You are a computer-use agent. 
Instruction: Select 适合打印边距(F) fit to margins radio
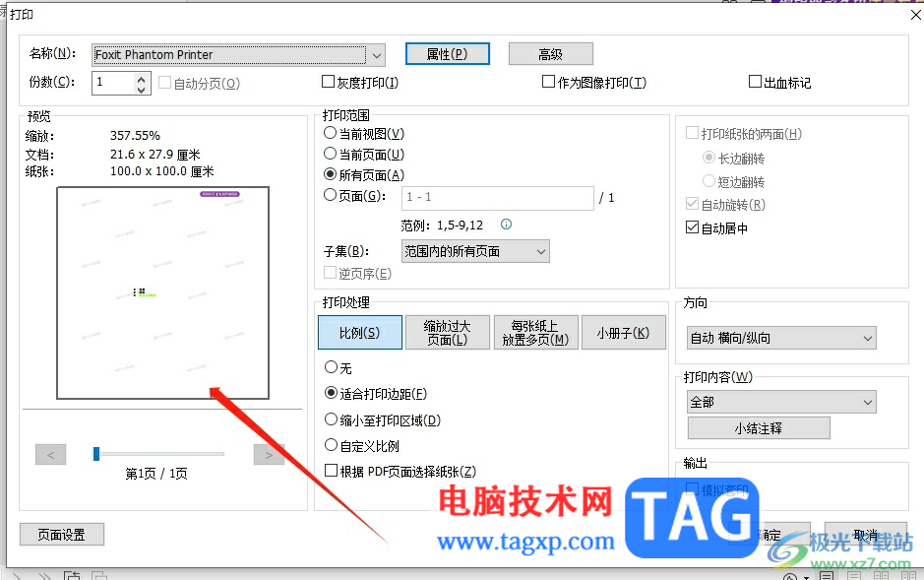(332, 393)
